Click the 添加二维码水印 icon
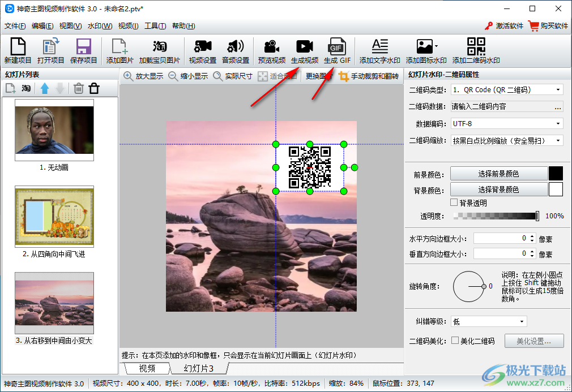Image resolution: width=572 pixels, height=392 pixels. tap(476, 51)
